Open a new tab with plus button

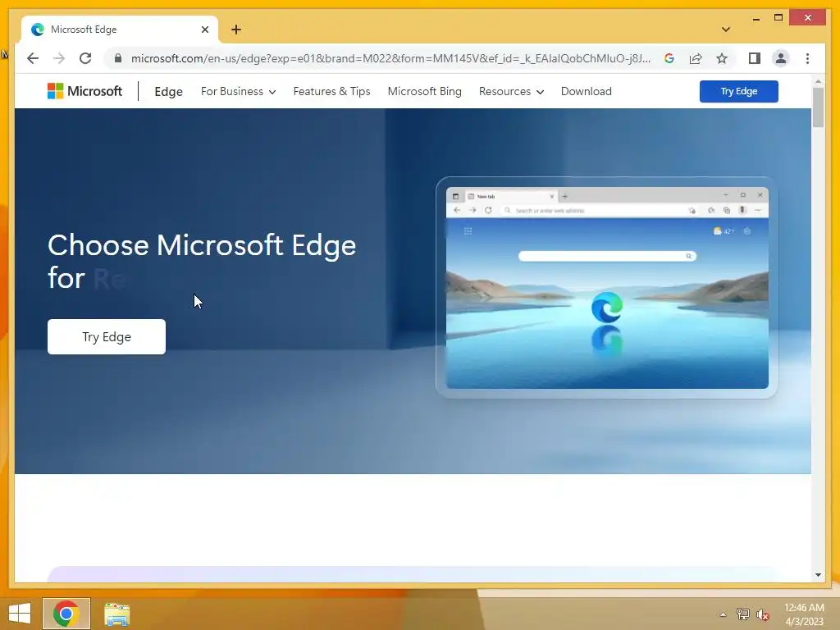point(236,30)
